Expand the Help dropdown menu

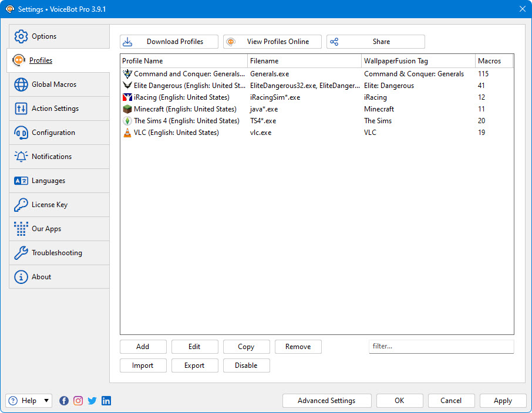pos(46,401)
